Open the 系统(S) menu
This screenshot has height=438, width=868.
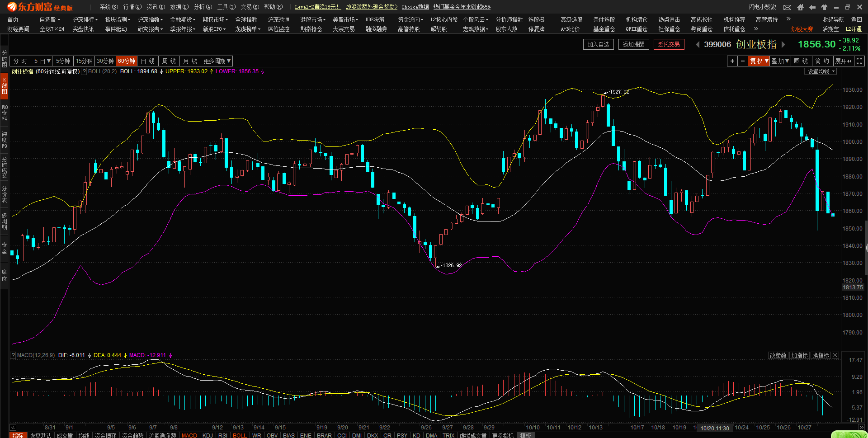109,7
